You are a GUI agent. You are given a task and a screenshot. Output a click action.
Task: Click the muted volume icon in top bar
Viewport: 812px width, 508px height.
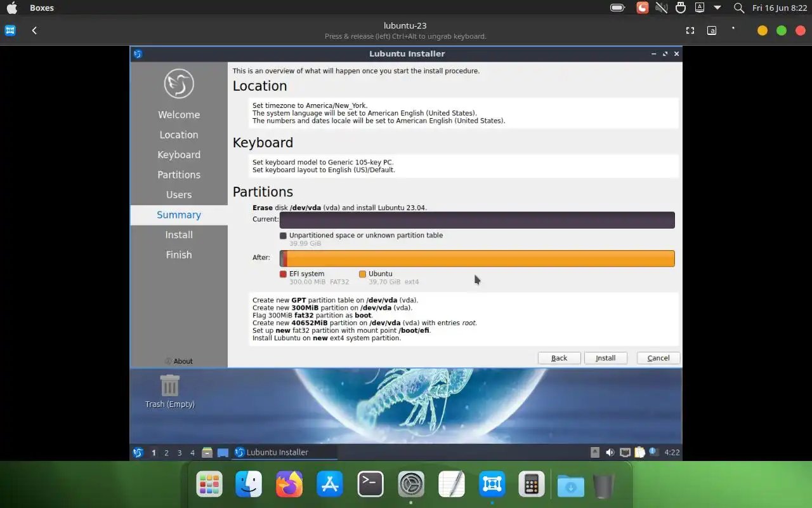coord(662,8)
